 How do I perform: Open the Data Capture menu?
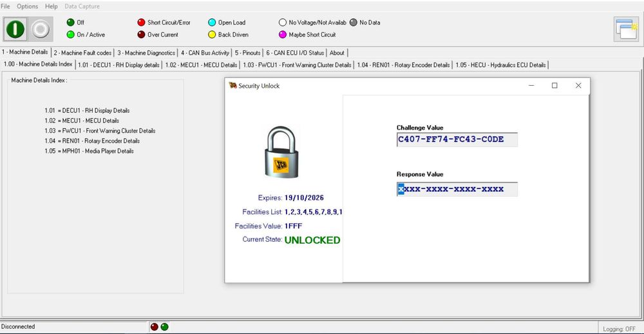82,6
